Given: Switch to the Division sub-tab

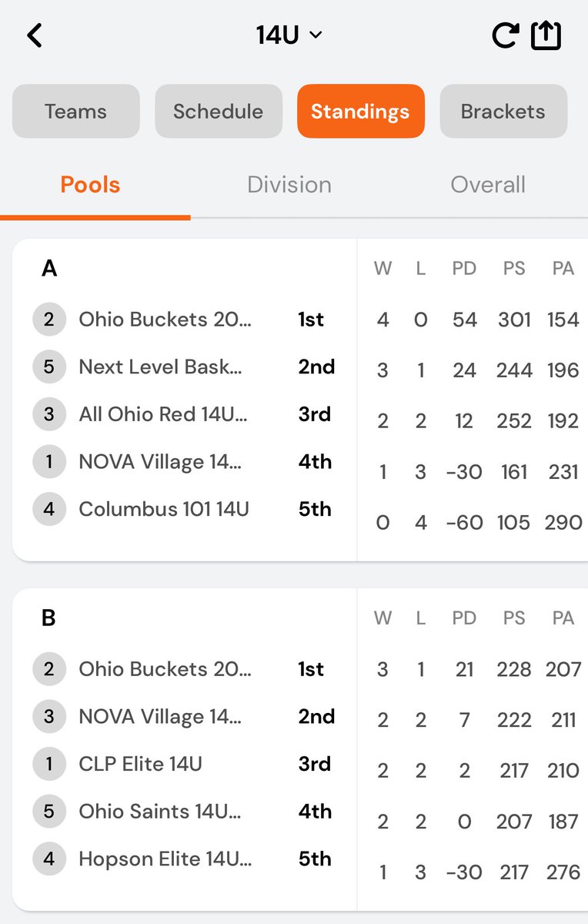Looking at the screenshot, I should coord(289,185).
